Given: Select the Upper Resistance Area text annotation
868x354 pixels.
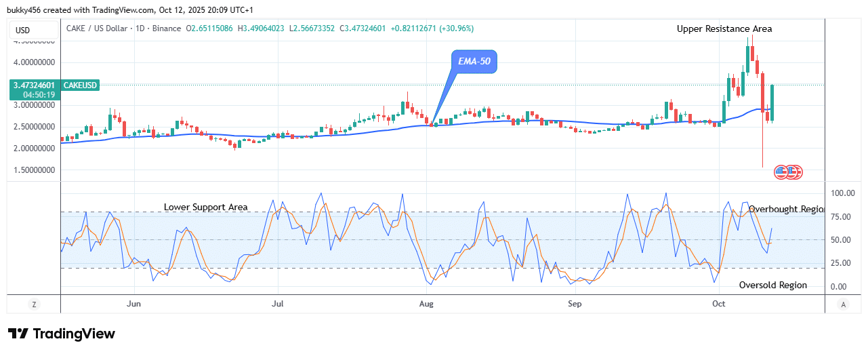Looking at the screenshot, I should tap(724, 28).
